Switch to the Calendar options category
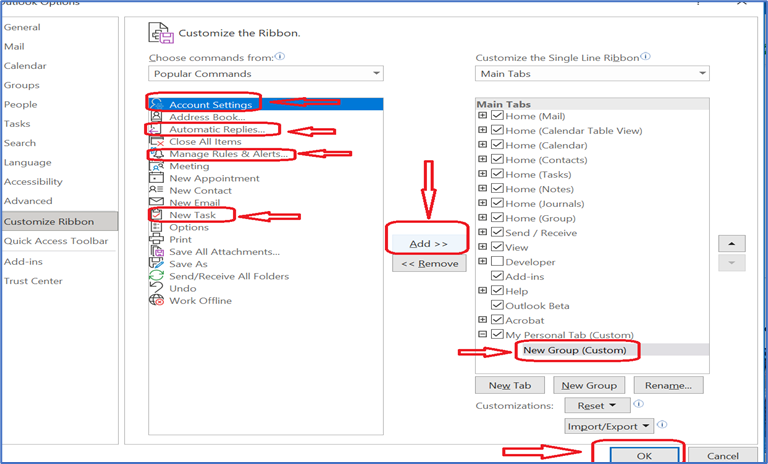Image resolution: width=768 pixels, height=464 pixels. [x=25, y=66]
